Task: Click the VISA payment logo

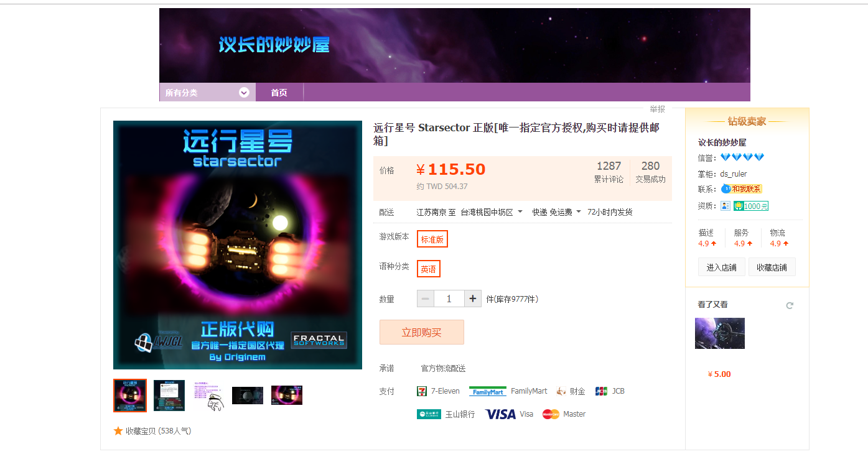Action: click(500, 414)
